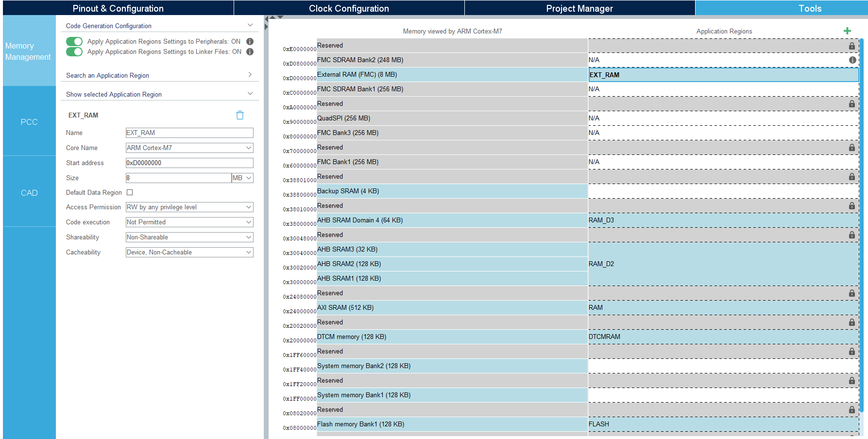
Task: Click the Start address input field
Action: point(188,163)
